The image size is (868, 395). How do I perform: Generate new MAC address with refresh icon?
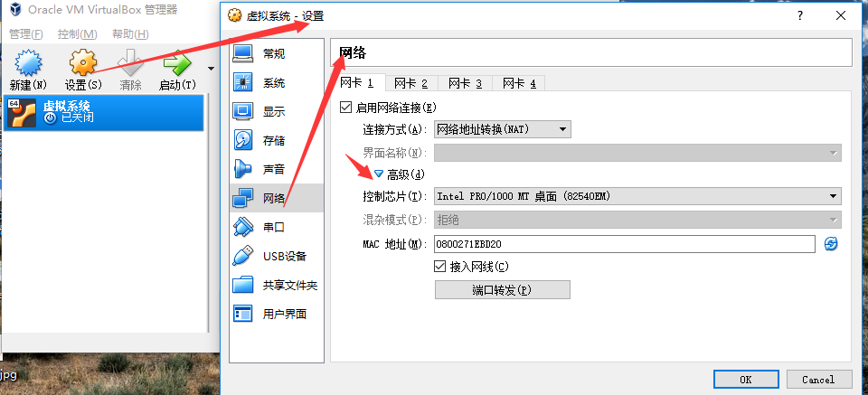pos(830,243)
